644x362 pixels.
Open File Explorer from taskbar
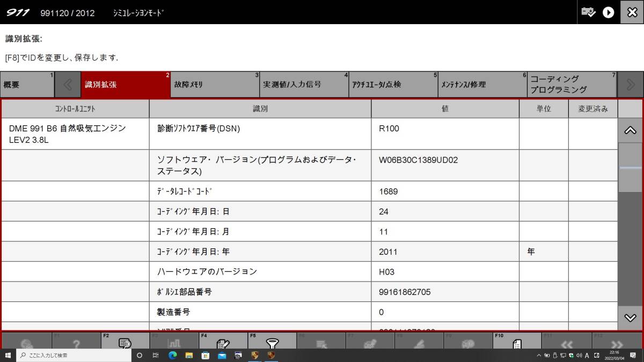point(189,356)
